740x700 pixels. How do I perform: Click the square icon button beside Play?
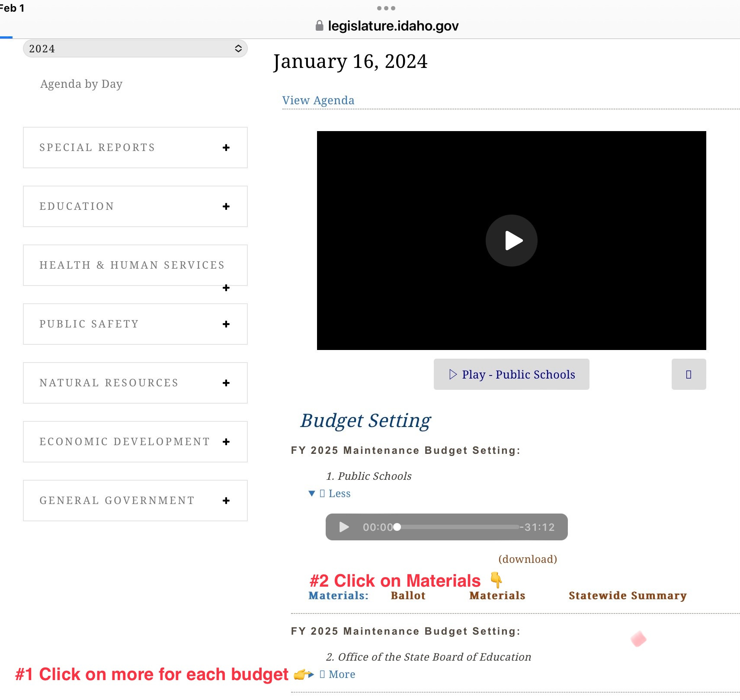(x=689, y=374)
